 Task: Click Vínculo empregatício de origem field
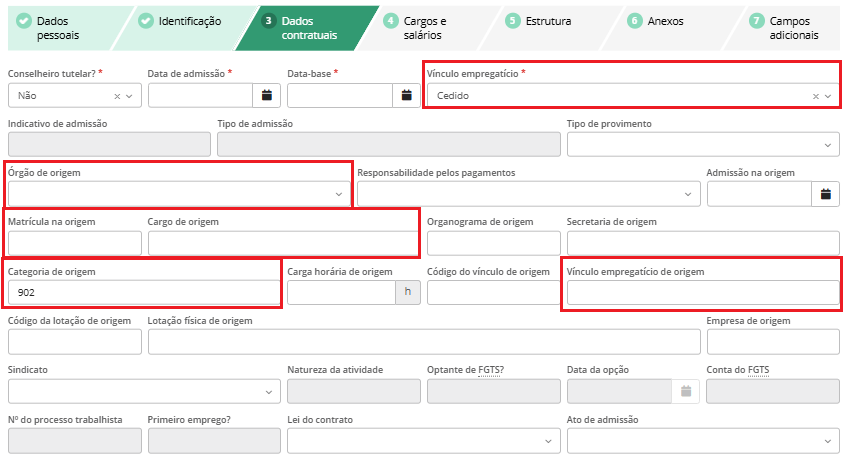[703, 293]
